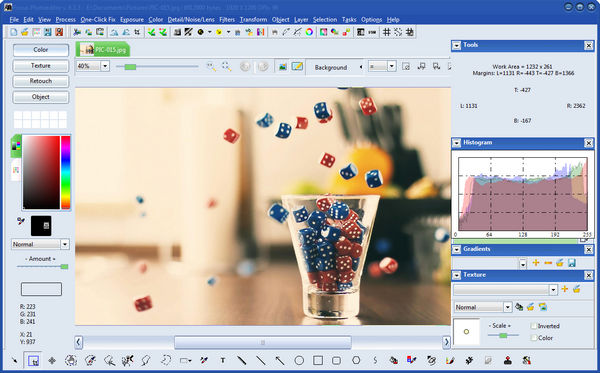
Task: Select the arrow-headed line tool
Action: [x=280, y=360]
